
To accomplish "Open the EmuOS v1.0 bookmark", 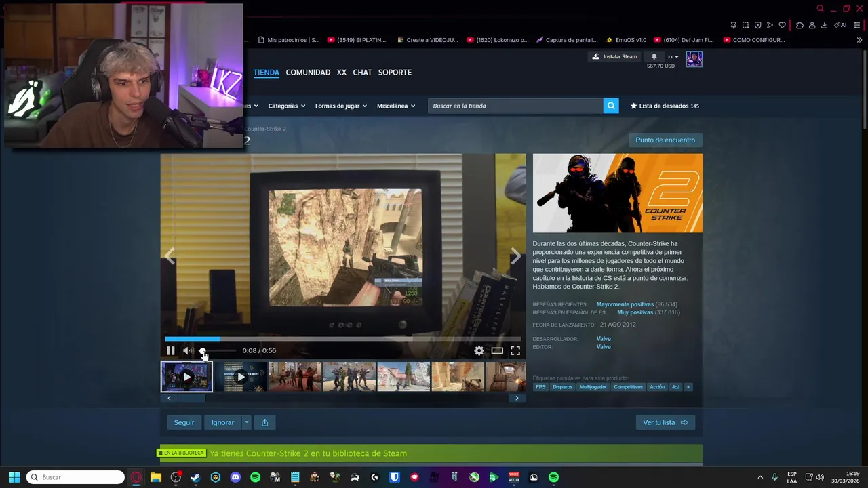I will 626,40.
